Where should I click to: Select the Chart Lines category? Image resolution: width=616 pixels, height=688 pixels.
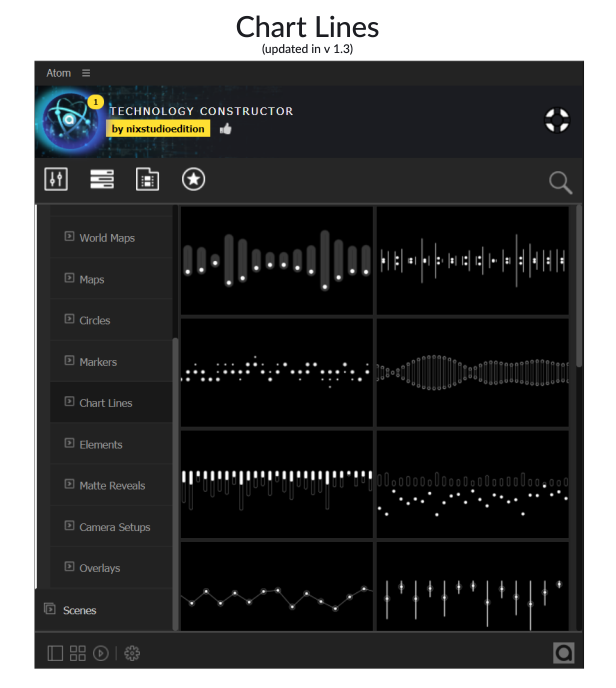pos(105,403)
